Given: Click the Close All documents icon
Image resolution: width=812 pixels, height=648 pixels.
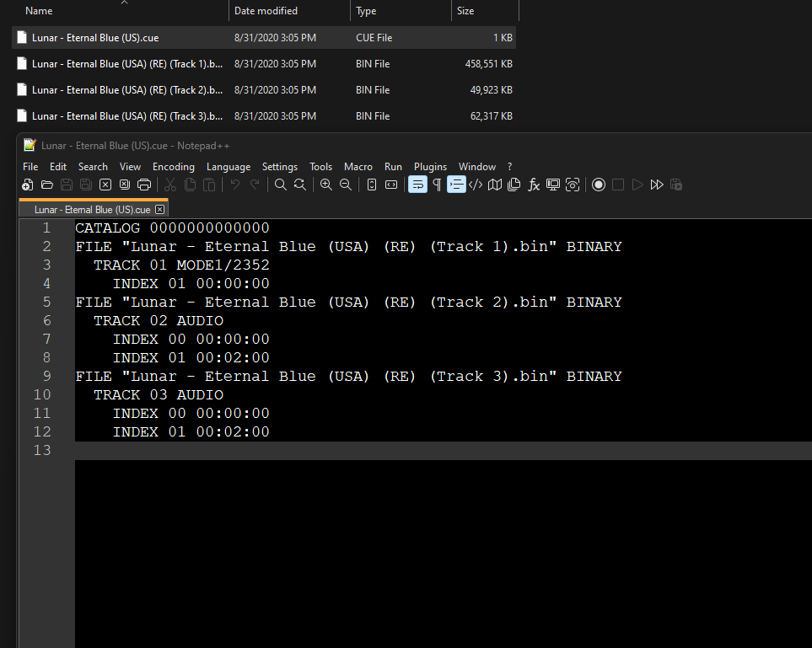Looking at the screenshot, I should pyautogui.click(x=125, y=185).
